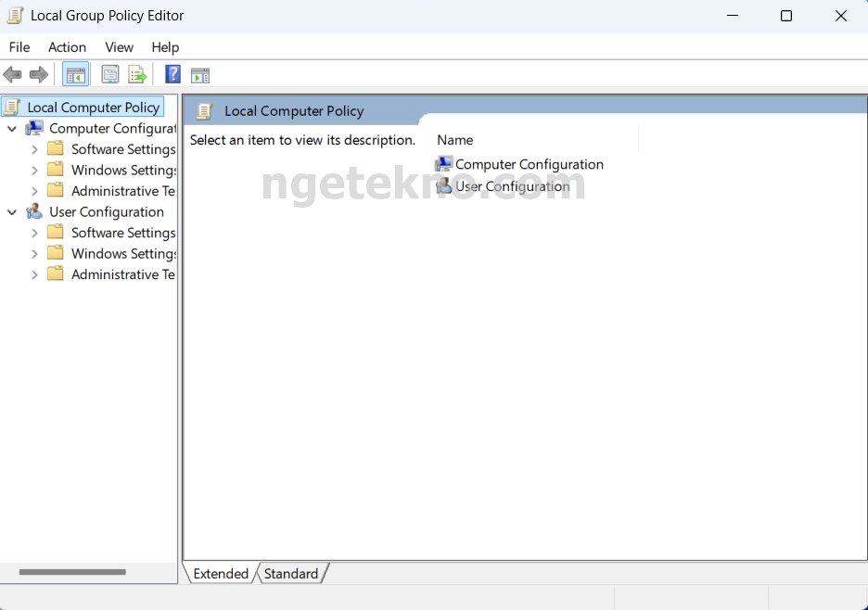Switch to the Standard tab
The height and width of the screenshot is (610, 868).
(x=290, y=574)
